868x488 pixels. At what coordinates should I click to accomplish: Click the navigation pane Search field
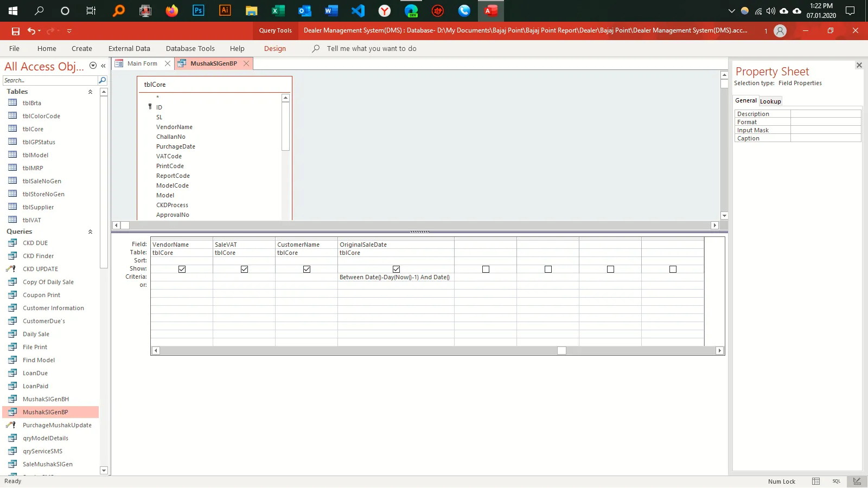click(50, 80)
